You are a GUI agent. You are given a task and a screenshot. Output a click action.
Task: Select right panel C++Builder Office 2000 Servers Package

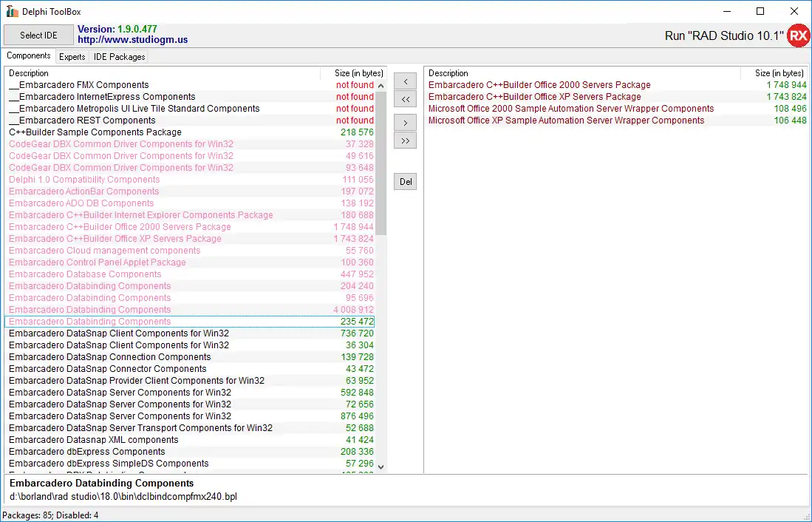point(616,85)
